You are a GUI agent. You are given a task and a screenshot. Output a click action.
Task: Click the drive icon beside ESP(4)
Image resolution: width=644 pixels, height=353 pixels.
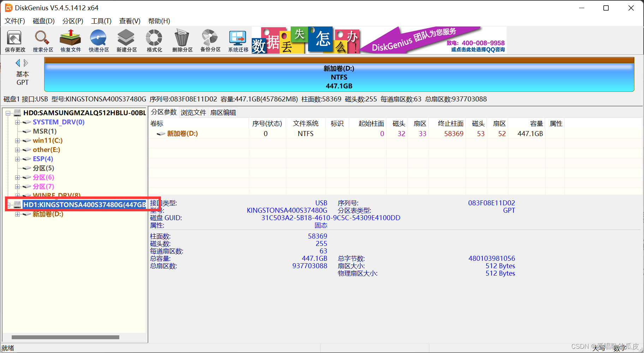point(26,159)
